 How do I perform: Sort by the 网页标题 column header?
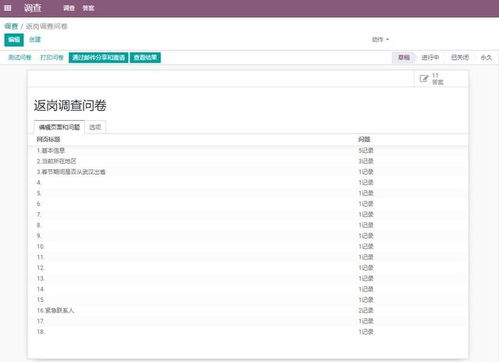[48, 139]
